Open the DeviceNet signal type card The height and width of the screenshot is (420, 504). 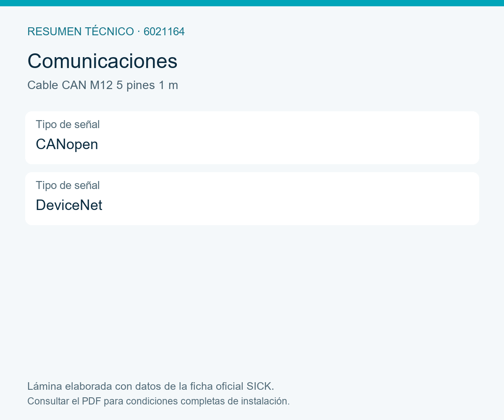coord(252,199)
